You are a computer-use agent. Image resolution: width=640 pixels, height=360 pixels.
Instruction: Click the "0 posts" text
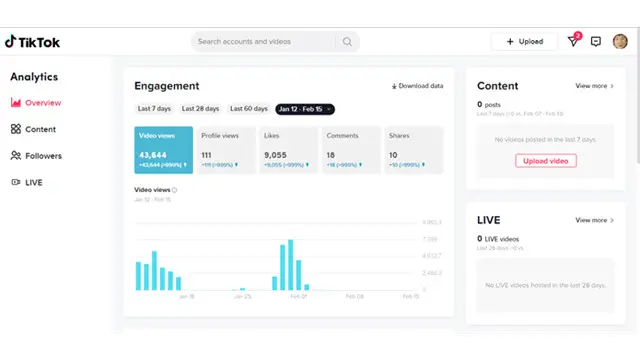pos(489,104)
